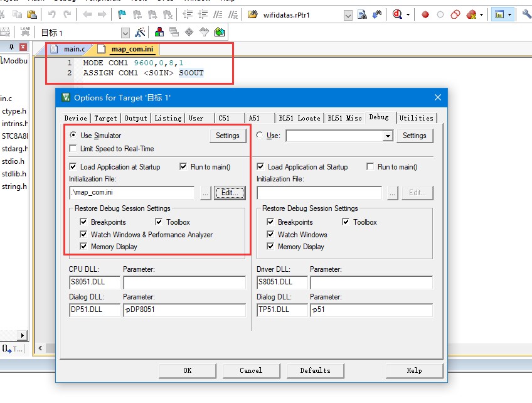This screenshot has width=532, height=403.
Task: Click the Copy toolbar icon
Action: coord(17,14)
